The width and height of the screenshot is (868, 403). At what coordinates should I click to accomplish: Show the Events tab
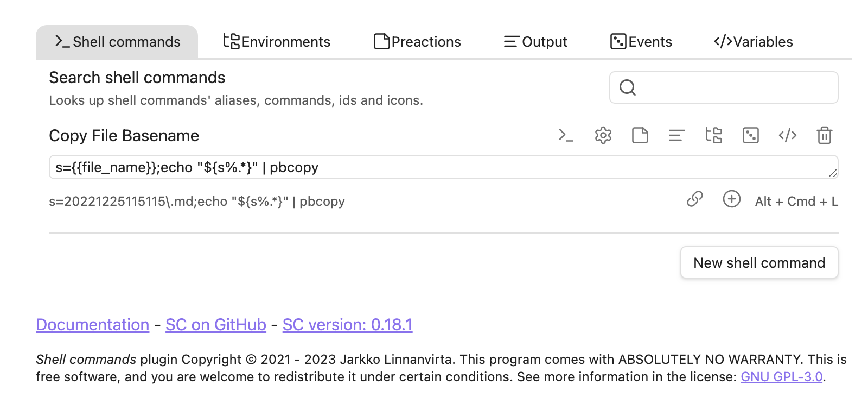click(641, 42)
